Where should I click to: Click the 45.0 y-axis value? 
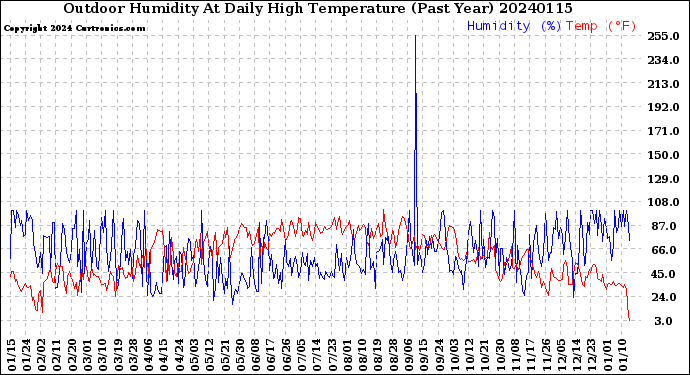point(663,274)
